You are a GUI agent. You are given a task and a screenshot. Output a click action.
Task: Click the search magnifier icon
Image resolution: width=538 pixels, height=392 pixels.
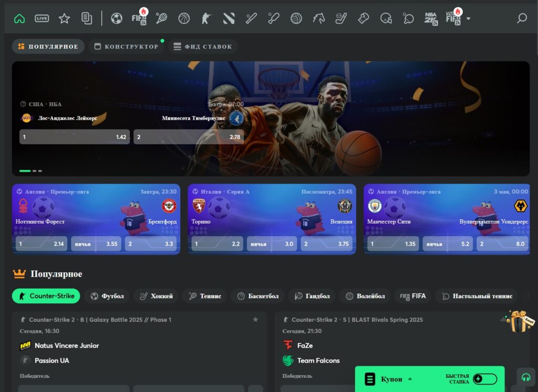(521, 18)
